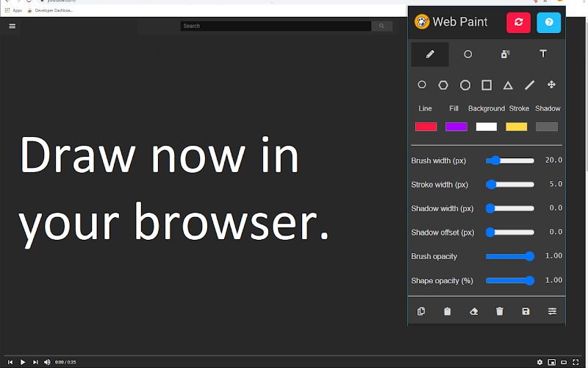
Task: Choose the line shape tool
Action: click(529, 85)
